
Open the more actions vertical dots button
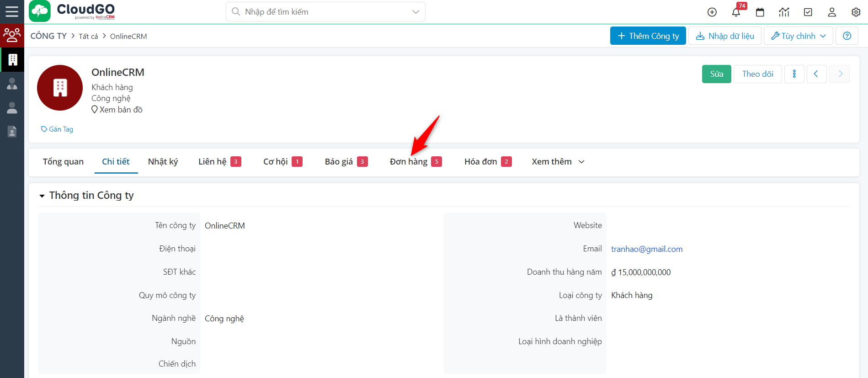pos(794,74)
